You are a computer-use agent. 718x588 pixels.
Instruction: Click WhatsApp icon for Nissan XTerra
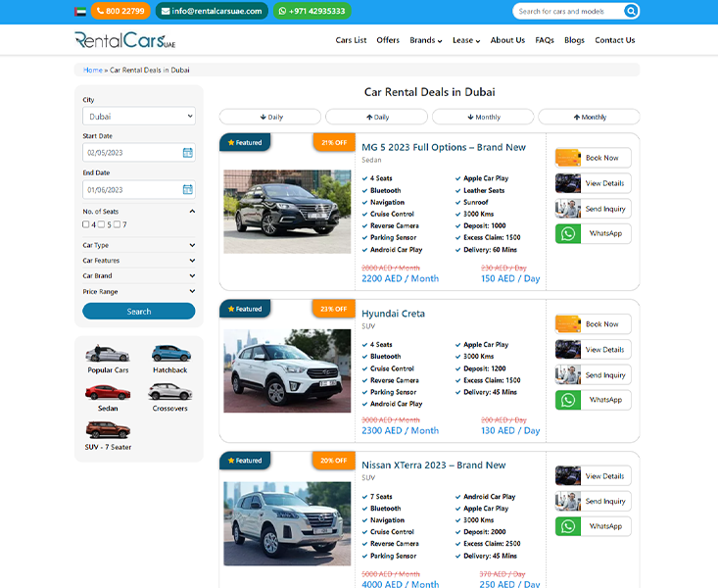(x=568, y=526)
